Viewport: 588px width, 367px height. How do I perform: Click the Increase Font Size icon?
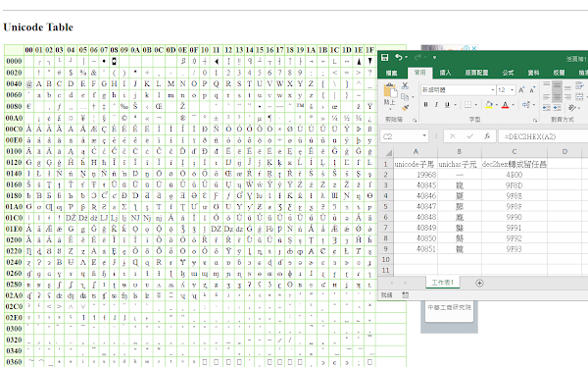pyautogui.click(x=521, y=89)
